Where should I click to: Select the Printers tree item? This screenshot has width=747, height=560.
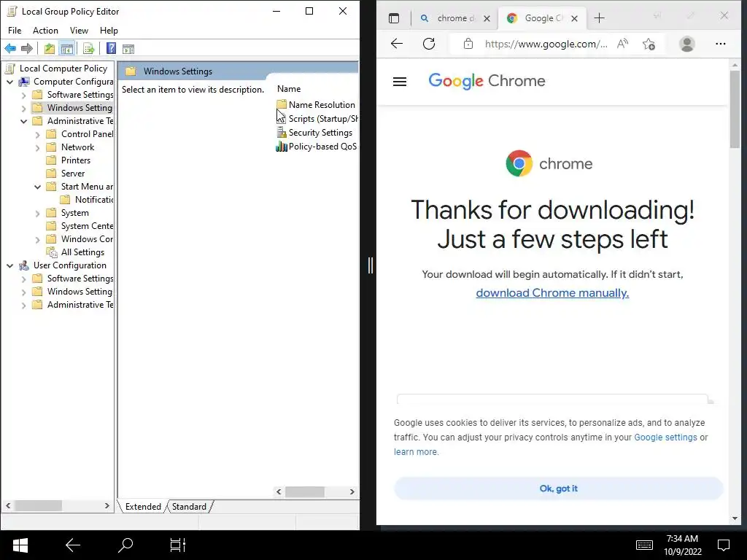pos(75,160)
